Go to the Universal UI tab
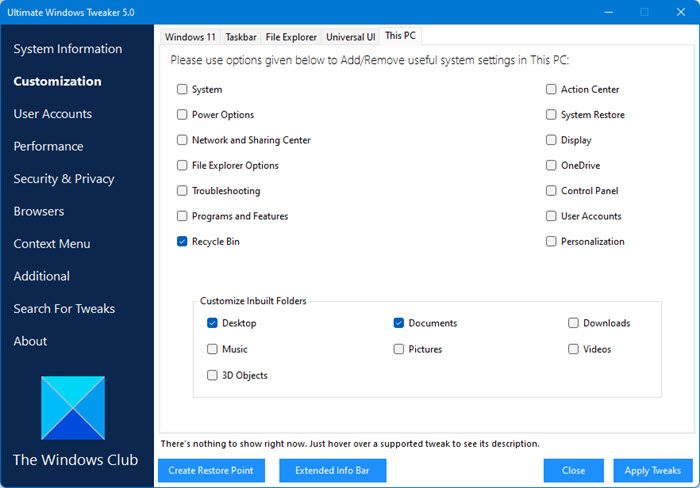The width and height of the screenshot is (700, 488). pos(350,37)
